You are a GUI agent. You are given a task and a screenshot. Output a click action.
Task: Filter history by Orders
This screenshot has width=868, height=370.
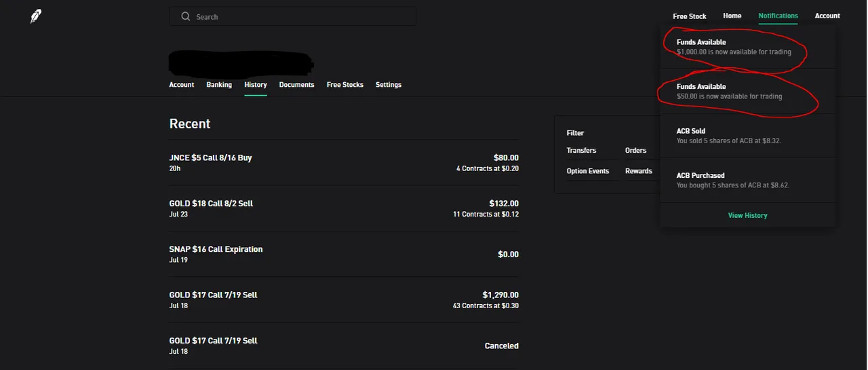(x=636, y=150)
